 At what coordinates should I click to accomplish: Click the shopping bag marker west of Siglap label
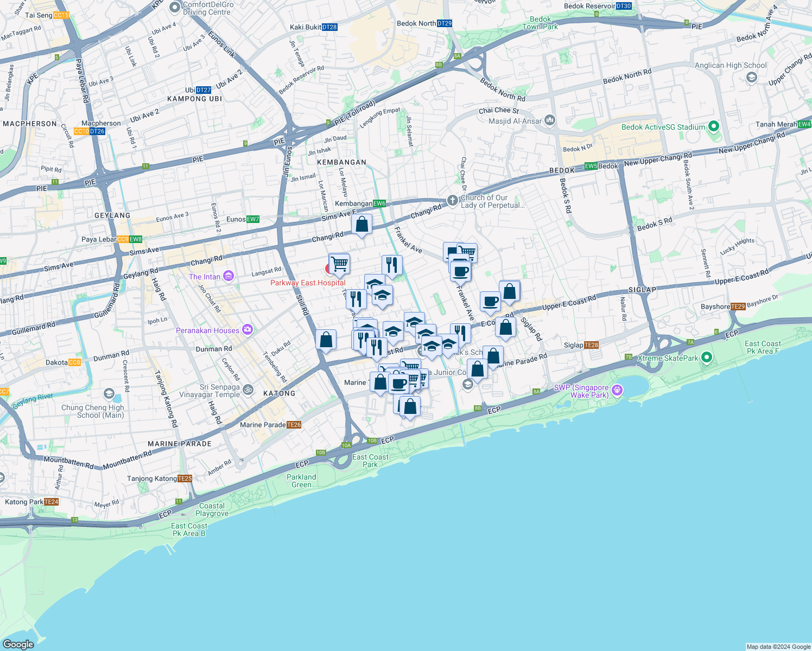tap(510, 292)
